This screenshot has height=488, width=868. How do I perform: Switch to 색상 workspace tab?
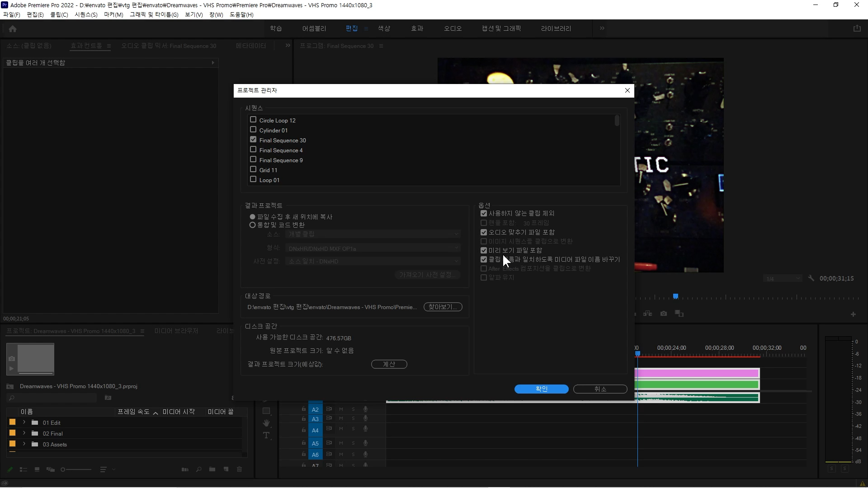coord(384,28)
